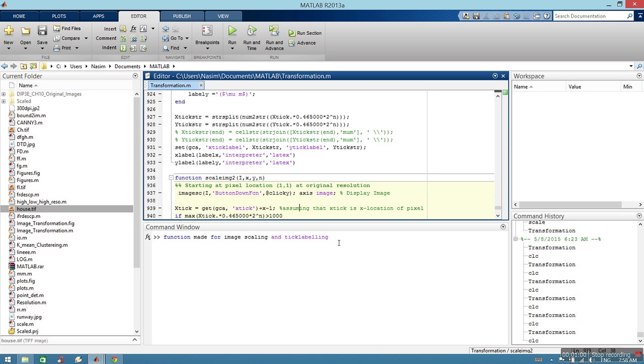Open Workspace panel actions menu

639,76
